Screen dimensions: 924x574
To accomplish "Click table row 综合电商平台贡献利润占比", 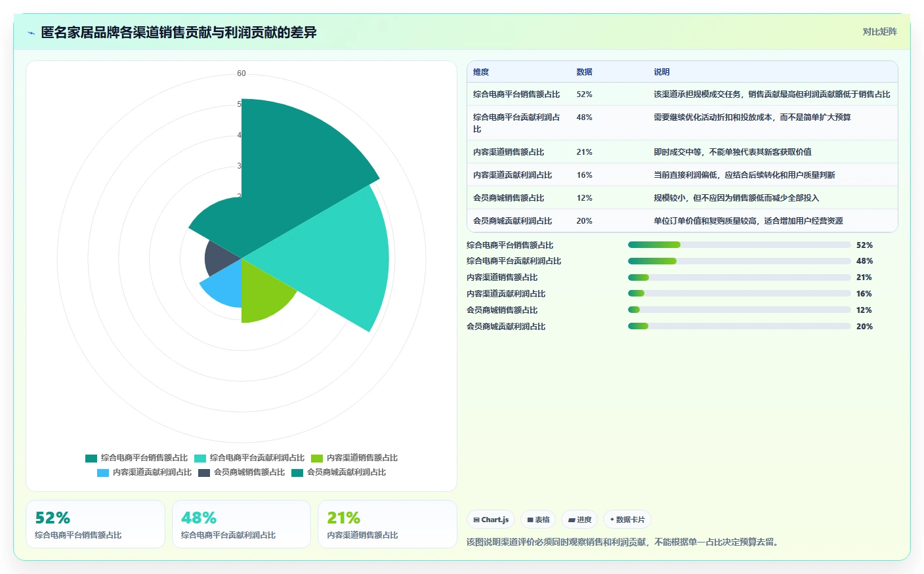I will 682,123.
